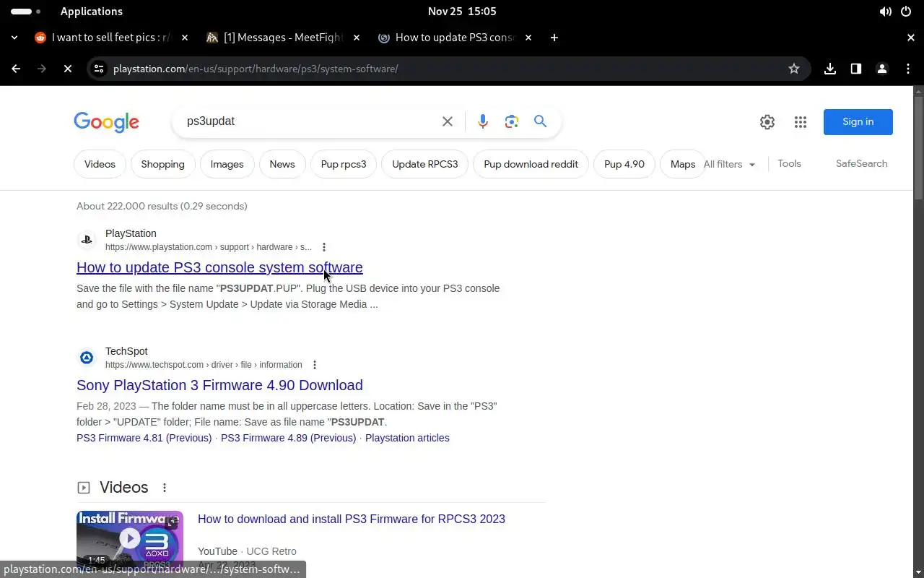Close the MeetFighters Messages tab
Screen dimensions: 924x578
pos(357,38)
